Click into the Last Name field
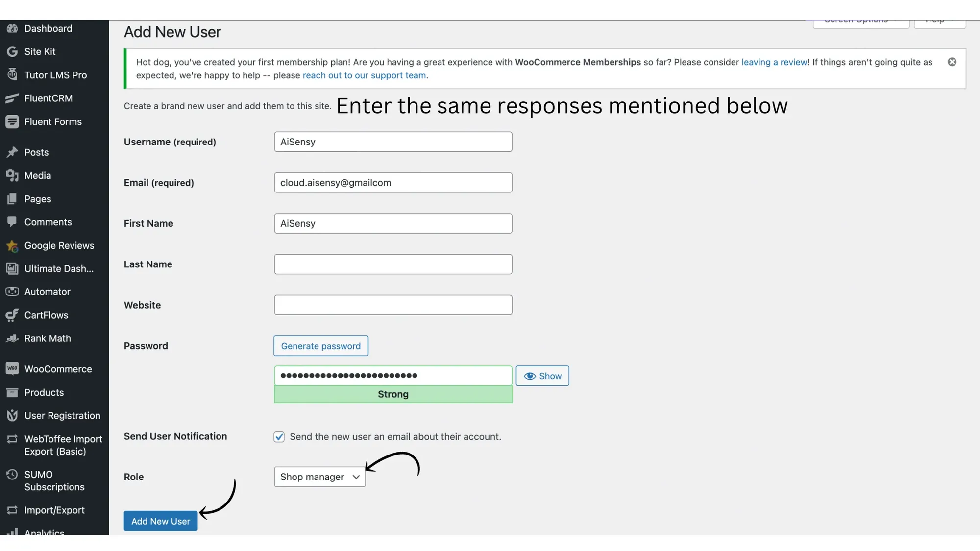 (393, 264)
